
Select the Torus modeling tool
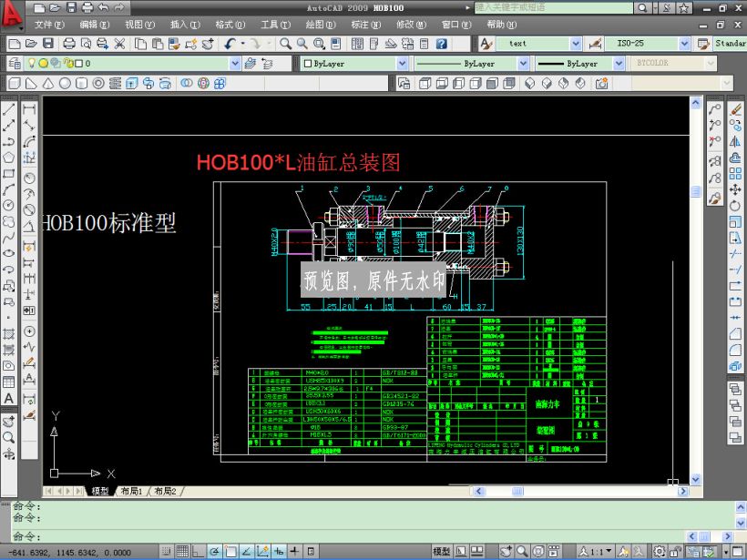tap(98, 84)
